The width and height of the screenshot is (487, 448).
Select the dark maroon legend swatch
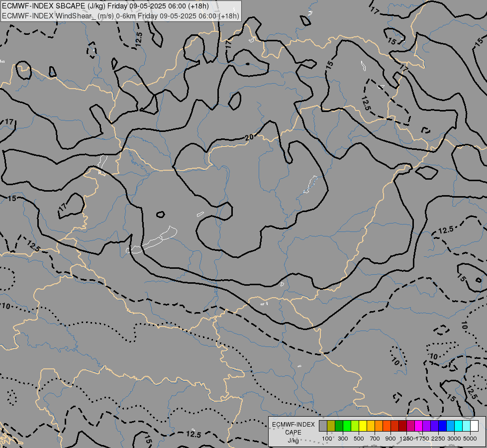click(x=403, y=426)
